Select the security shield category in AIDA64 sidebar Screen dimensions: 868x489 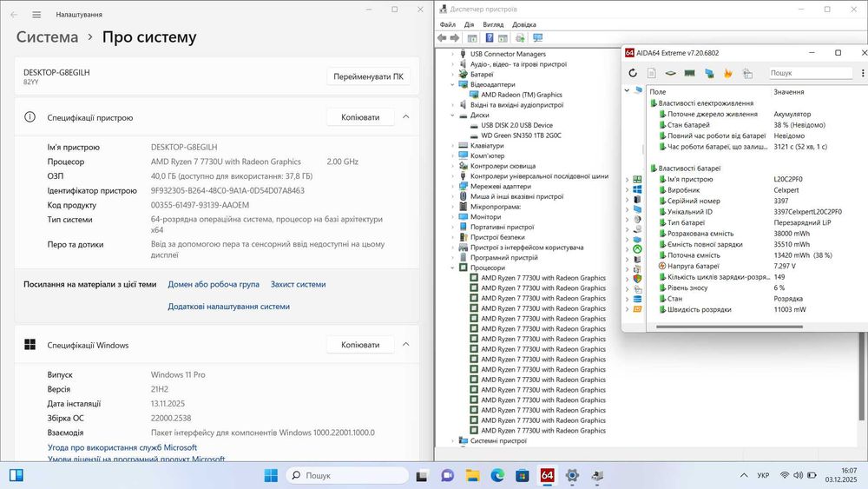(x=637, y=279)
